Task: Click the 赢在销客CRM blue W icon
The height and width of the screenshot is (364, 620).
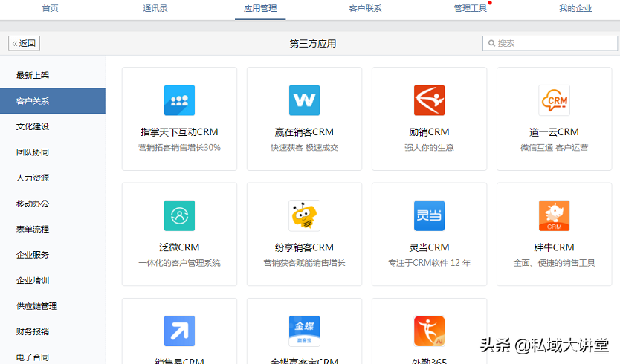Action: pos(304,100)
